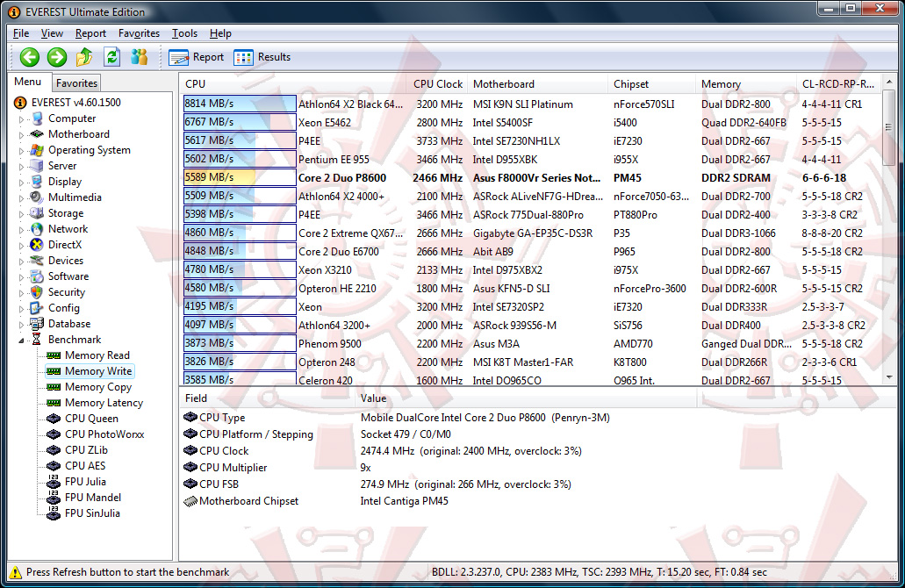Open the Memory Copy benchmark
The height and width of the screenshot is (588, 905).
98,387
